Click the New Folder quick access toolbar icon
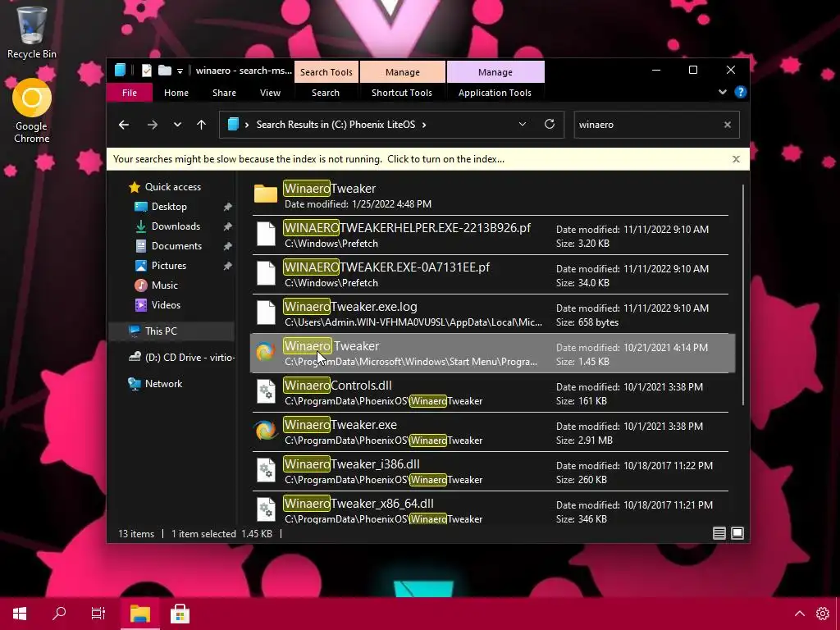Viewport: 840px width, 630px height. click(x=165, y=71)
